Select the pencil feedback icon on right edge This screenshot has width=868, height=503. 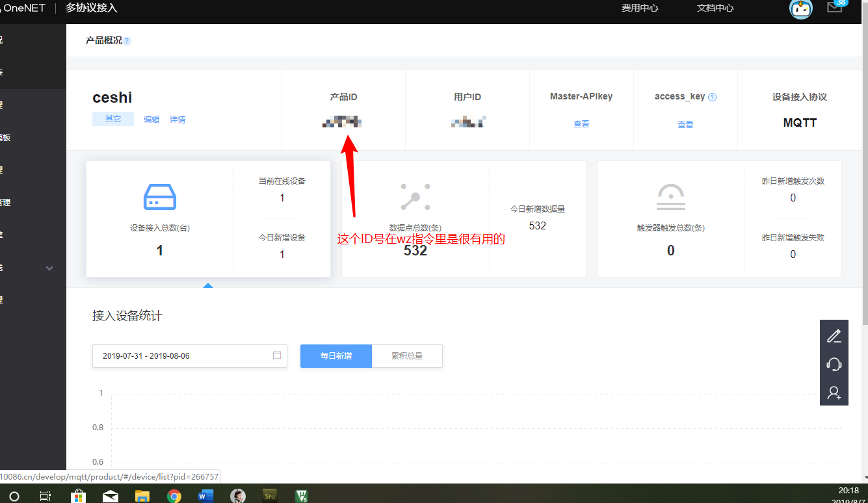(834, 335)
